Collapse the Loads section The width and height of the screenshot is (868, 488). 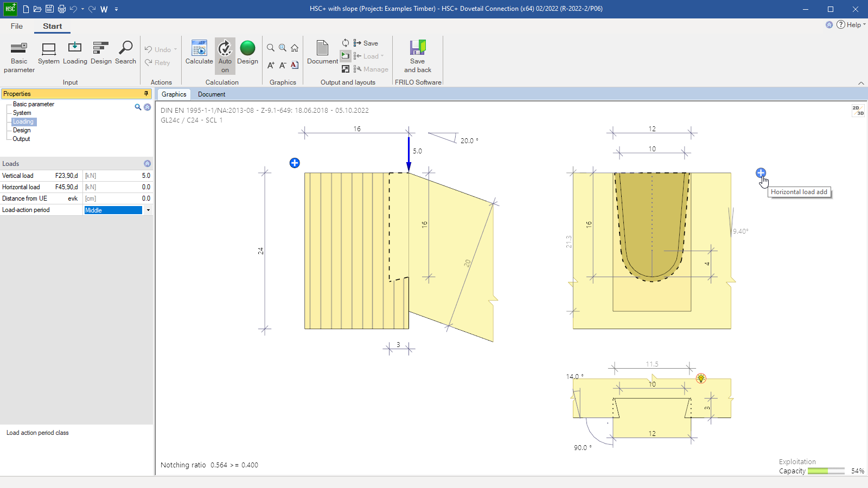click(x=147, y=164)
